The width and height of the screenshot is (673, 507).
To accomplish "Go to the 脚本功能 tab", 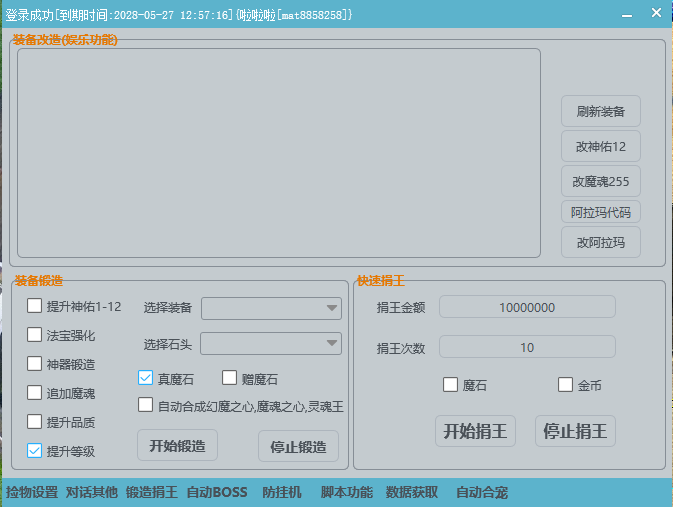I will 346,492.
